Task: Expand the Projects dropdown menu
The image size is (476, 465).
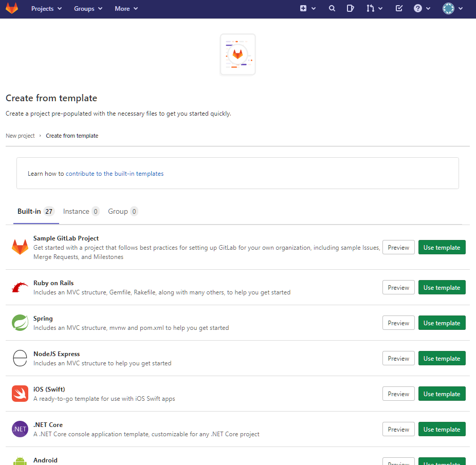Action: tap(46, 9)
